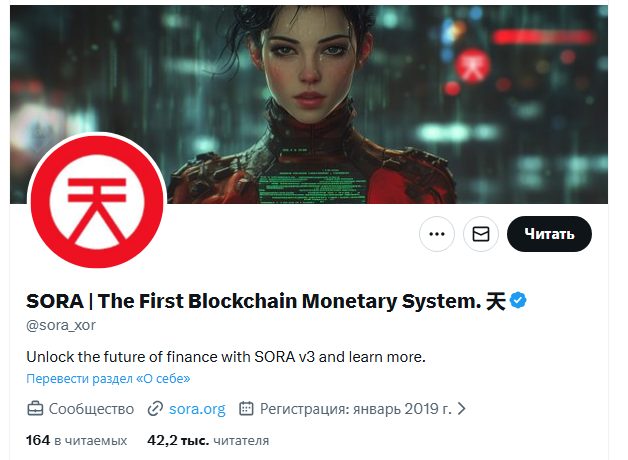The image size is (628, 460).
Task: Click the briefcase icon beside Сообщество
Action: pos(35,408)
